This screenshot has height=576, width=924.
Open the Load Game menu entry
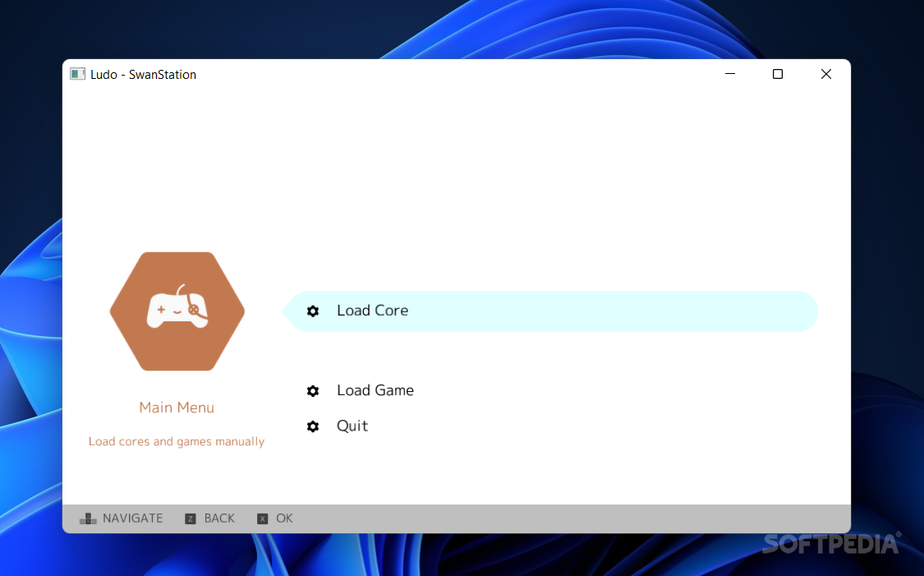point(375,390)
